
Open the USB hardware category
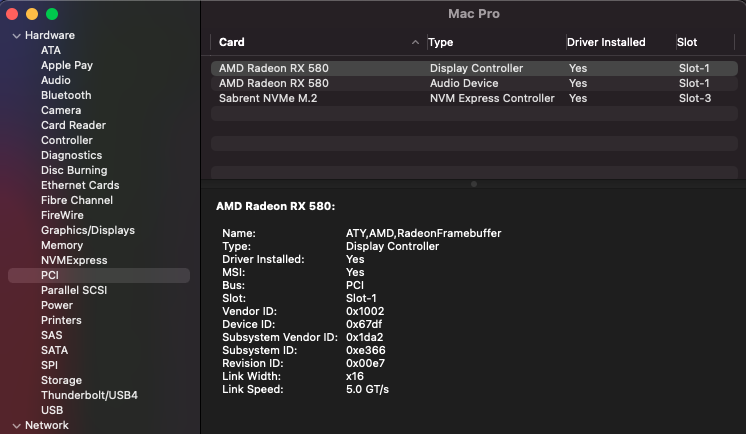(x=52, y=410)
